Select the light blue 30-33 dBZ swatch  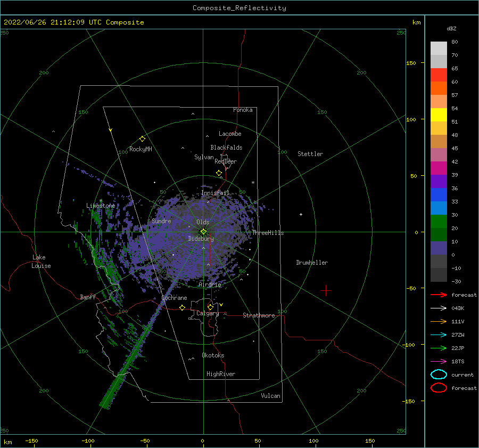tap(439, 208)
